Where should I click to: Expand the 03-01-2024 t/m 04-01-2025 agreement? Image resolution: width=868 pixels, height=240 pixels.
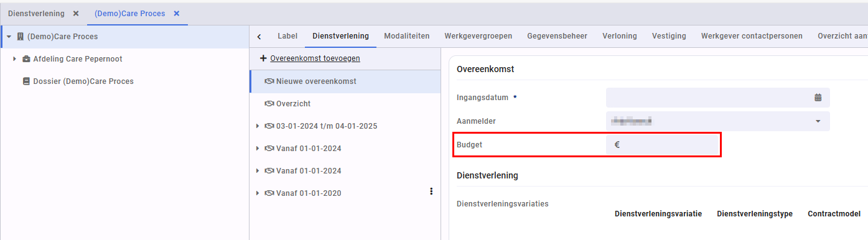pyautogui.click(x=258, y=126)
